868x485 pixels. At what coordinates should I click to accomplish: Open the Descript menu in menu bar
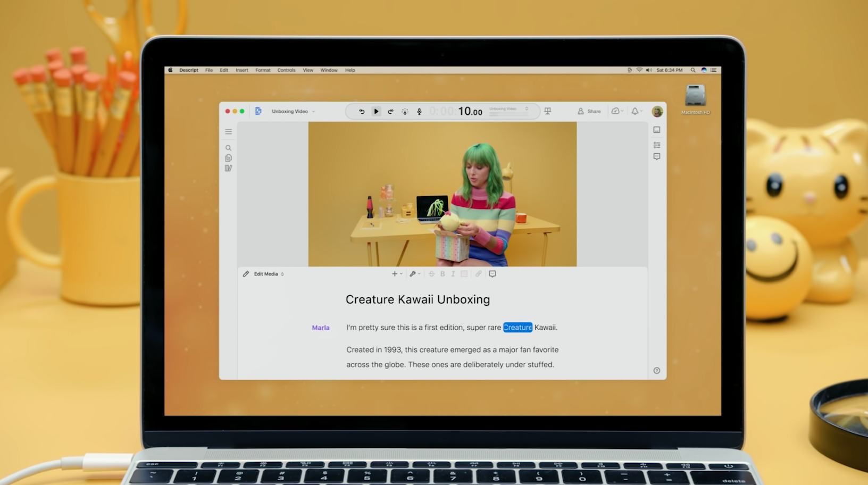[x=189, y=70]
